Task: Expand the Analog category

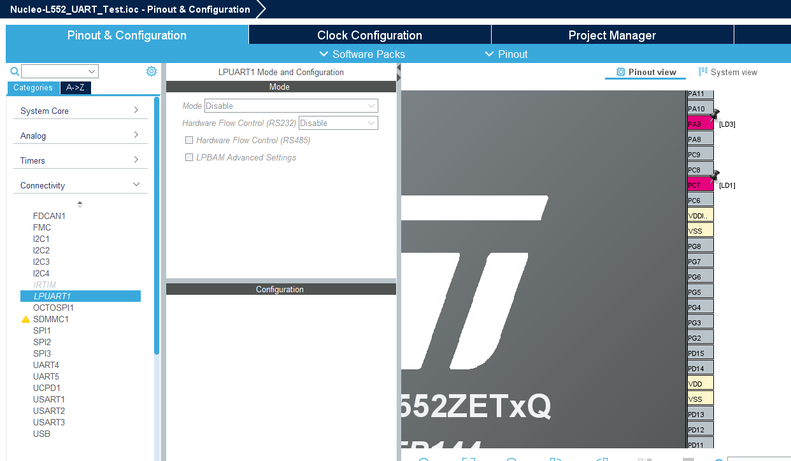Action: click(x=80, y=136)
